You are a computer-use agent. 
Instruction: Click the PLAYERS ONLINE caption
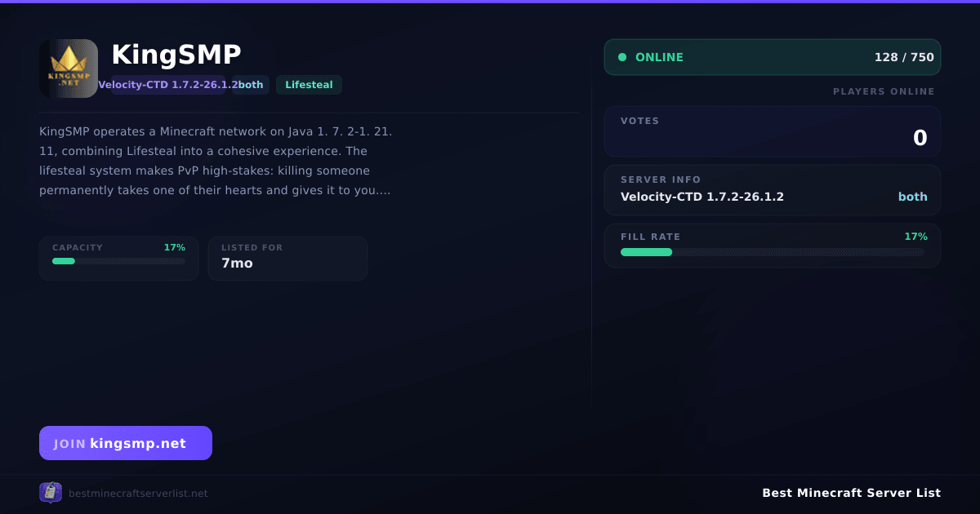884,91
